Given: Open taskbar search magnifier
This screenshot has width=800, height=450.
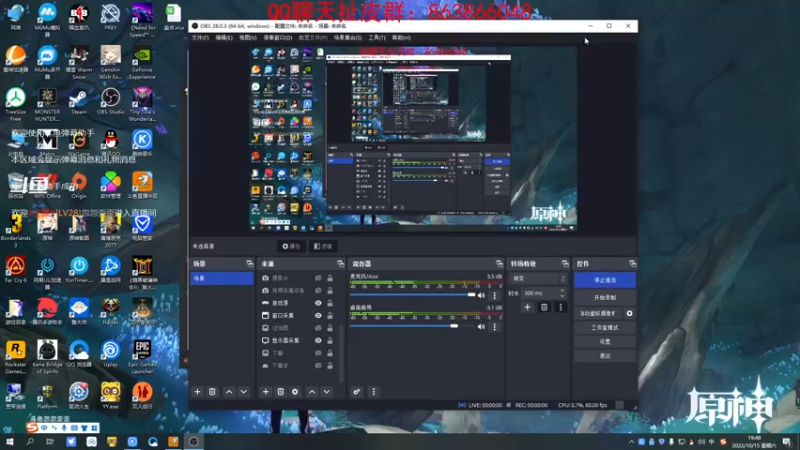Looking at the screenshot, I should tap(30, 442).
